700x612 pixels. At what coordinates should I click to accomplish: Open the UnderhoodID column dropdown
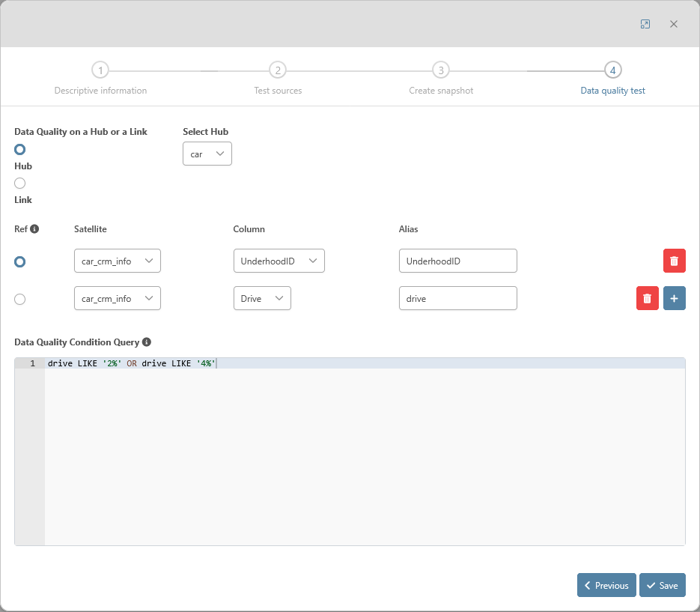point(279,261)
